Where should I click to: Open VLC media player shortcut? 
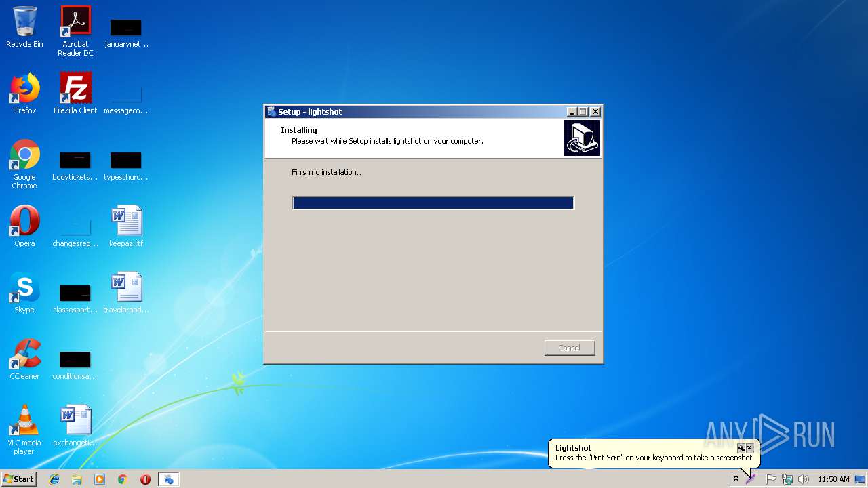click(24, 430)
